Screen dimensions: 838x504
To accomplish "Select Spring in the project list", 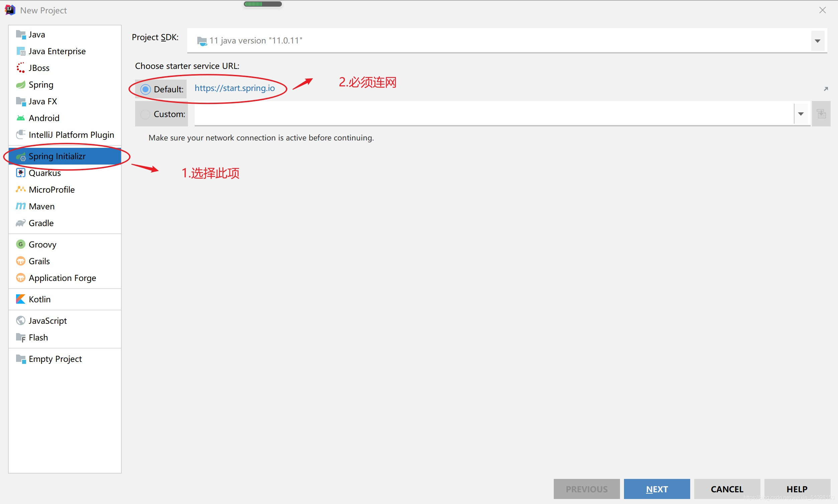I will [x=65, y=85].
